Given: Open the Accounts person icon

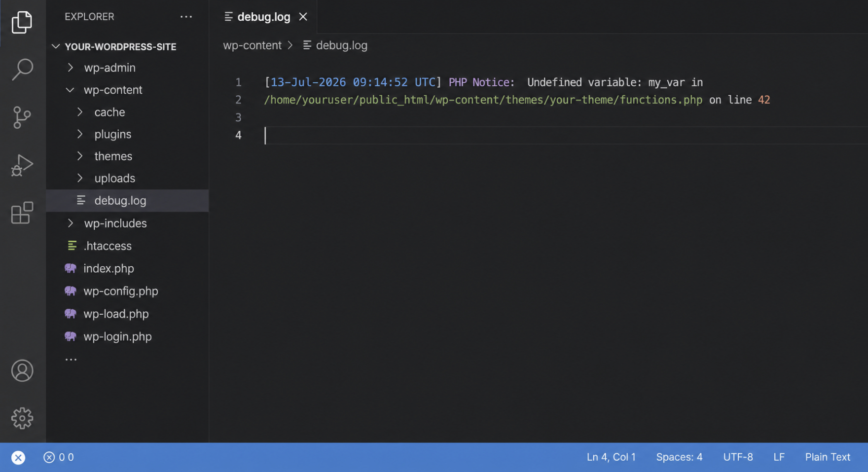Looking at the screenshot, I should pos(22,371).
